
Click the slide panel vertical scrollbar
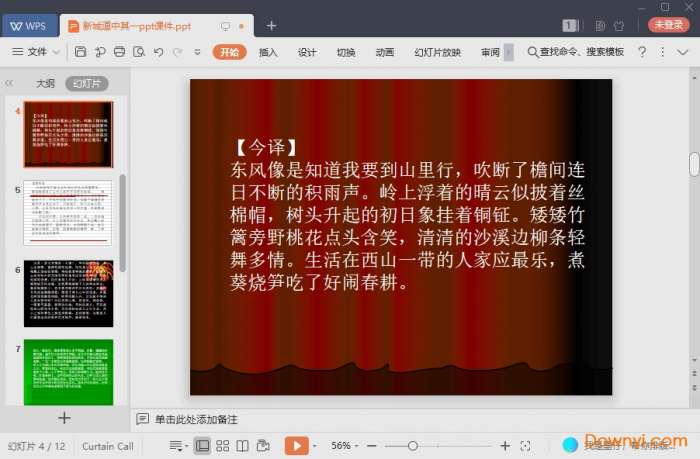[122, 222]
